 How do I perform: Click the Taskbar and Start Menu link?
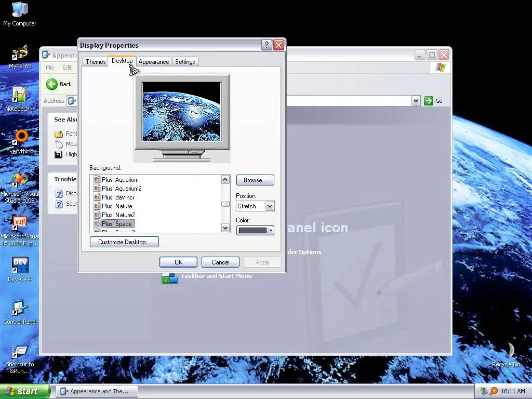coord(216,276)
